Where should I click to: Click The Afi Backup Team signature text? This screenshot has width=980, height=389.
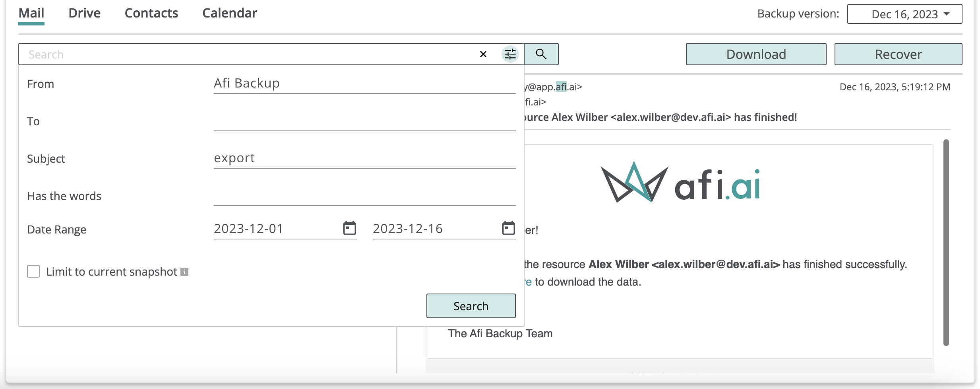point(500,333)
